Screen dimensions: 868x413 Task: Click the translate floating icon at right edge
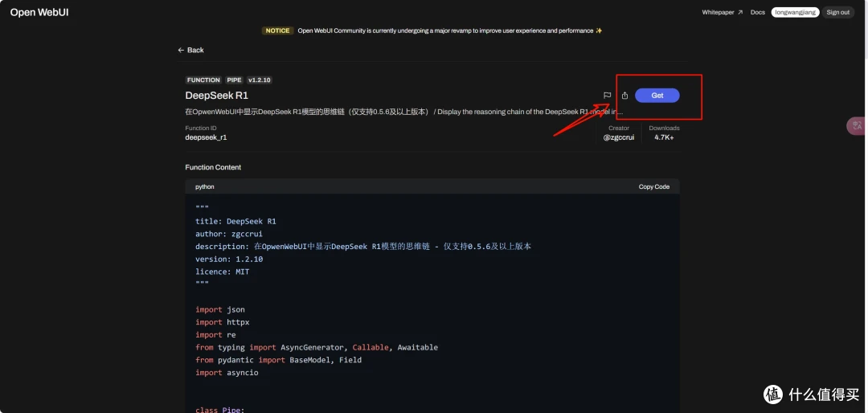click(858, 125)
